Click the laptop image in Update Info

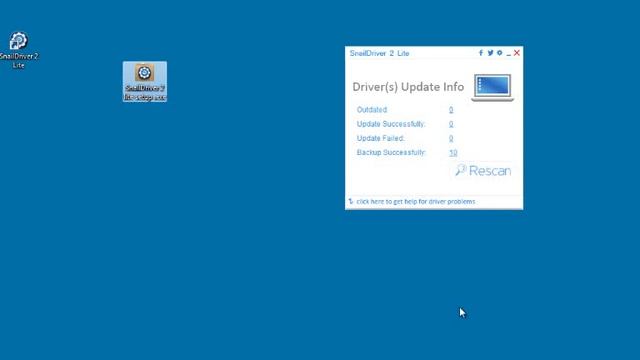[x=492, y=87]
